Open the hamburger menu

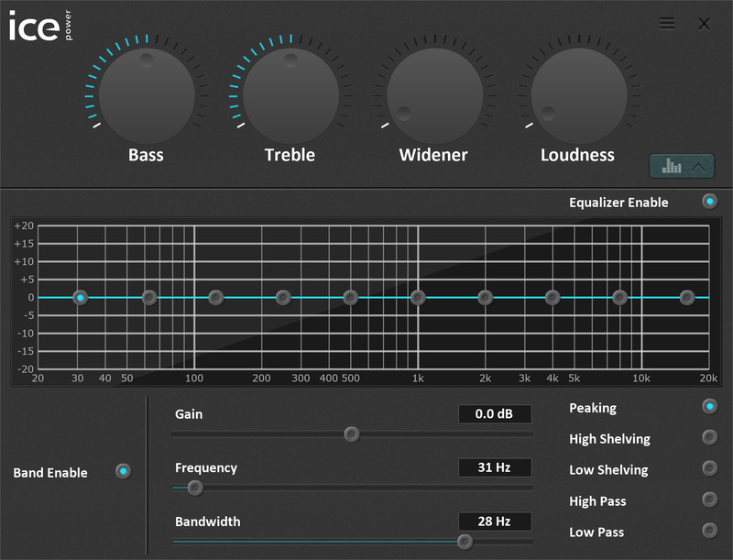point(669,24)
